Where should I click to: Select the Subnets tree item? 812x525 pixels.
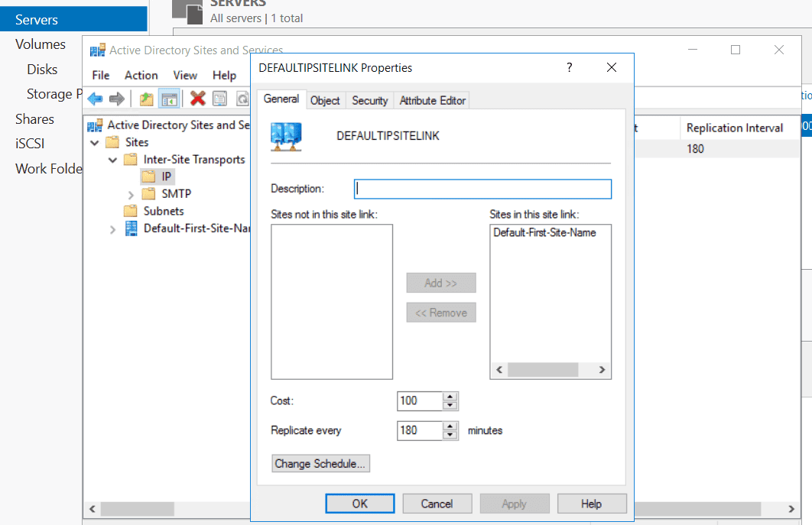pyautogui.click(x=164, y=211)
